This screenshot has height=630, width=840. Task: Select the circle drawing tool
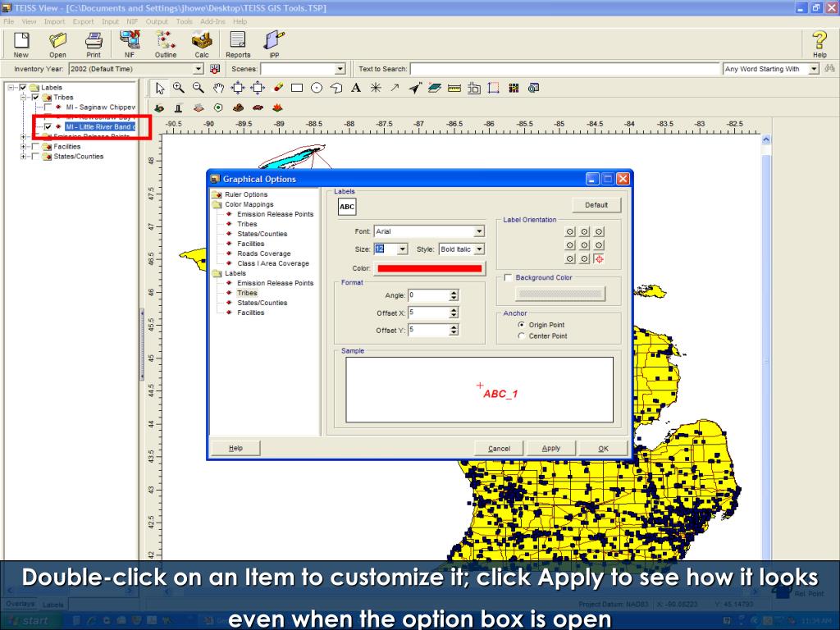(317, 89)
